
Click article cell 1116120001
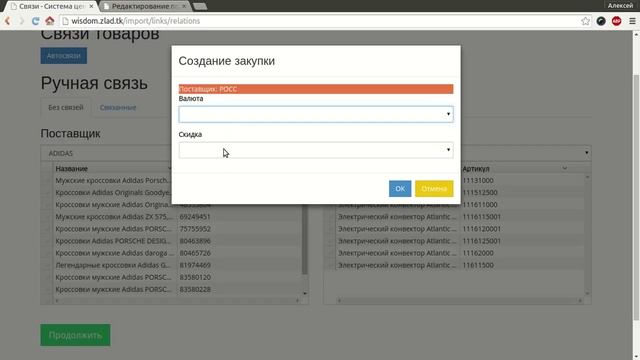[x=482, y=229]
